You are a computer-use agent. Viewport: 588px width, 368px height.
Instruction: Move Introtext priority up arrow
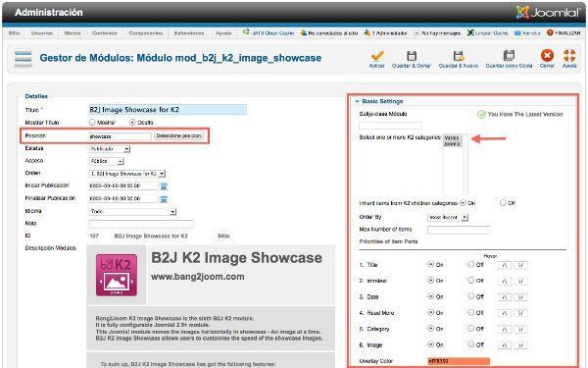coord(505,282)
